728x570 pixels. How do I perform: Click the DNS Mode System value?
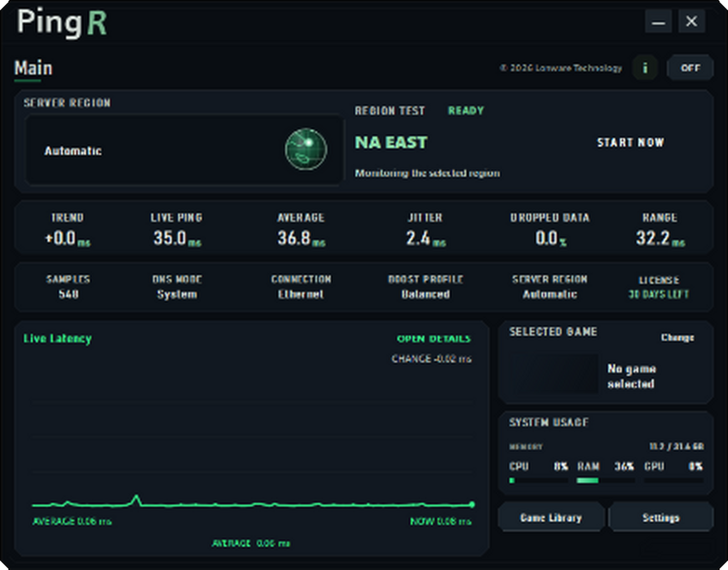pos(177,294)
